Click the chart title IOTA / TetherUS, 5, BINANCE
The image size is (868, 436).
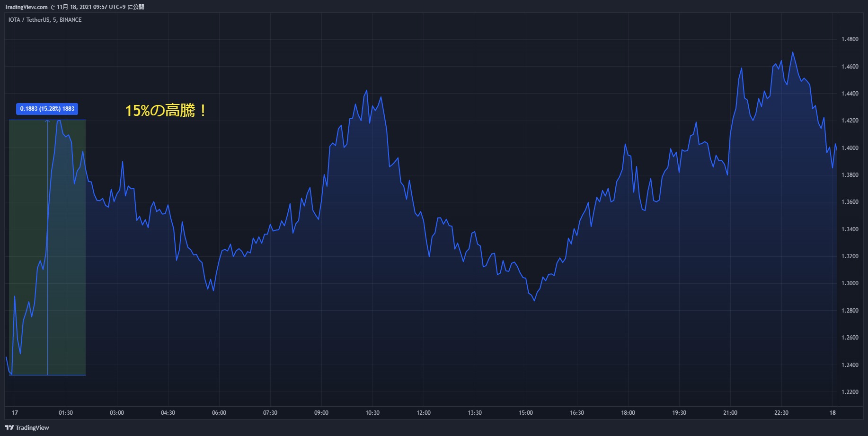tap(45, 20)
